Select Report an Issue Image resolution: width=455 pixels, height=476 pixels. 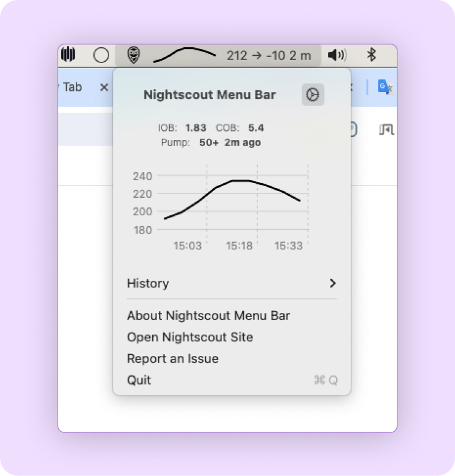[172, 358]
